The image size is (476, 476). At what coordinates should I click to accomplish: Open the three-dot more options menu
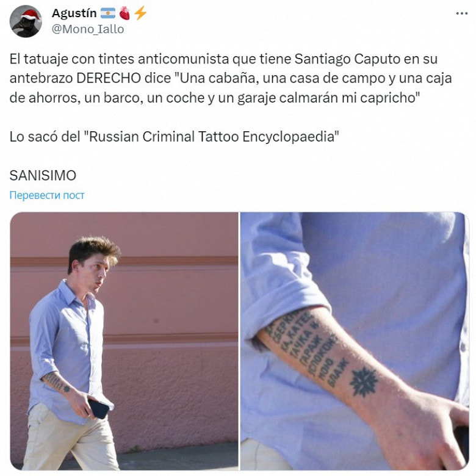point(462,13)
